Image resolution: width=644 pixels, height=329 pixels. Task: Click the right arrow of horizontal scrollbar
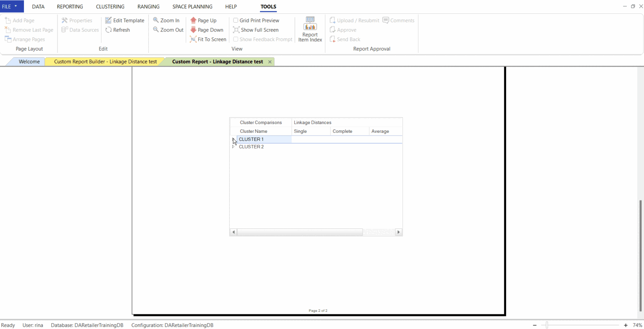click(x=398, y=232)
